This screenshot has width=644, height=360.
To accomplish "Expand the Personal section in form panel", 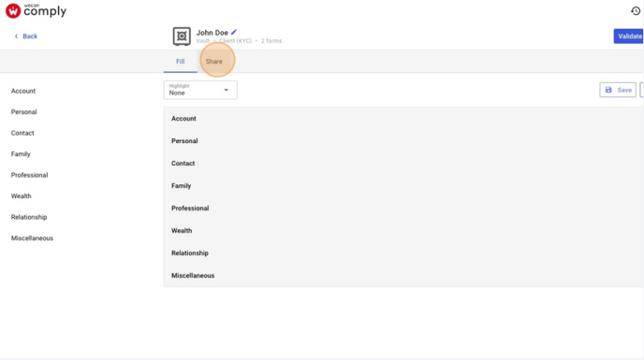I will (403, 141).
